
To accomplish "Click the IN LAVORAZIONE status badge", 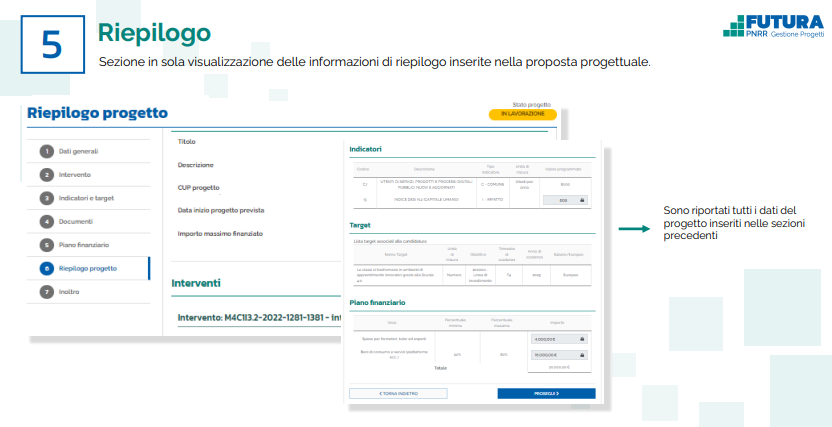I will pyautogui.click(x=523, y=115).
